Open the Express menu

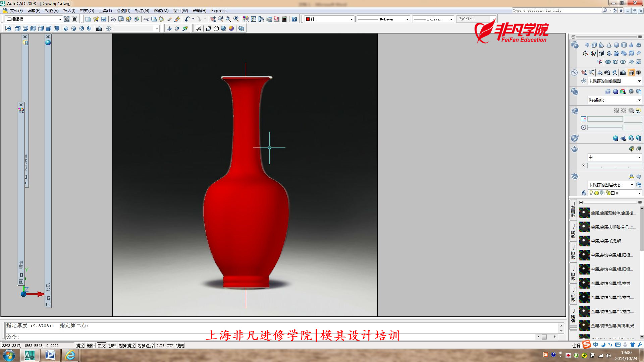(219, 11)
